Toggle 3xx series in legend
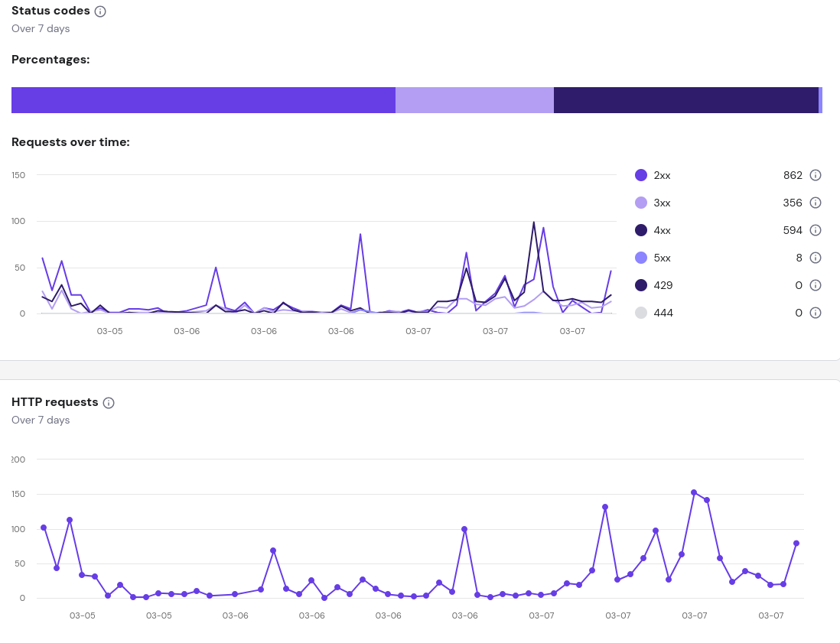The height and width of the screenshot is (643, 840). click(641, 203)
